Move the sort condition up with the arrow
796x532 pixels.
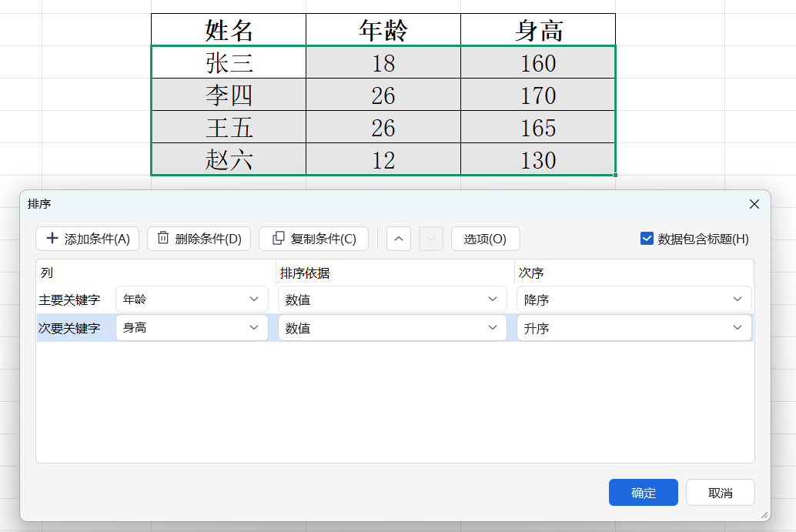point(398,239)
